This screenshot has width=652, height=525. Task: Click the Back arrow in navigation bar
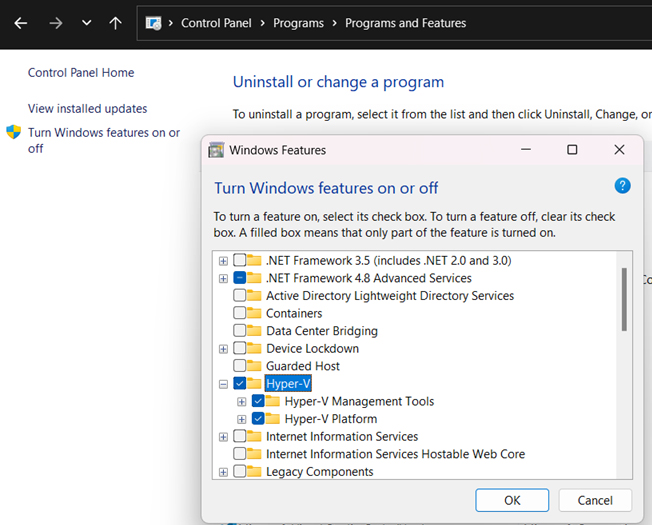click(21, 23)
